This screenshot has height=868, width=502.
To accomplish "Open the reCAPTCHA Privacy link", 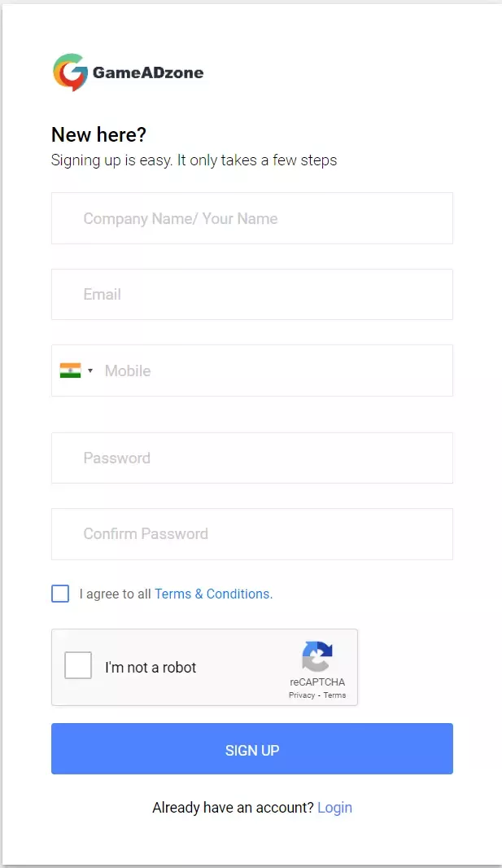I will click(x=301, y=695).
